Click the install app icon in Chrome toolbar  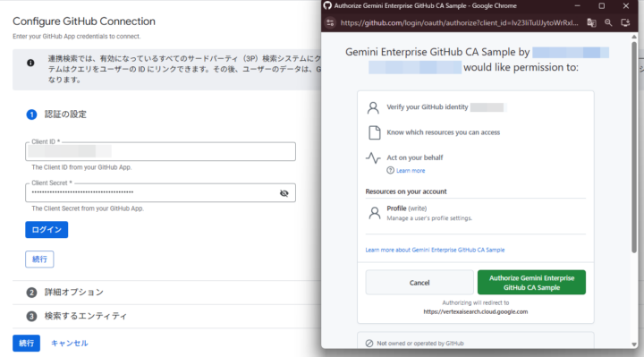click(625, 23)
